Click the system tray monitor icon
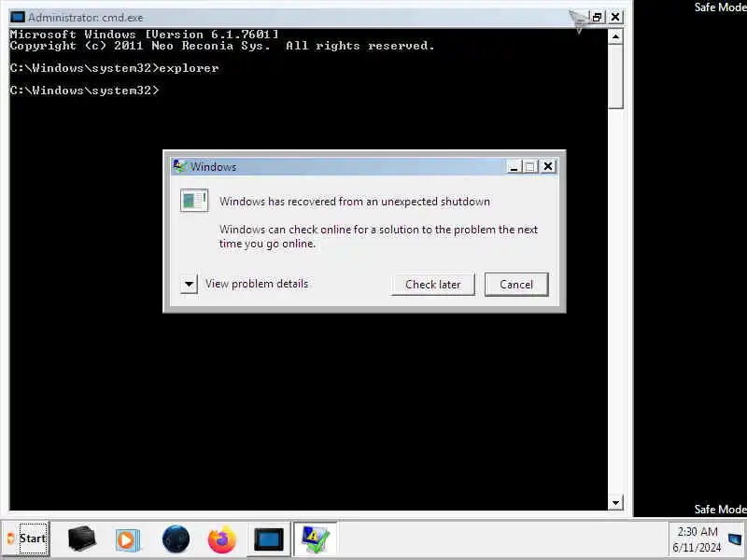This screenshot has width=747, height=560. tap(735, 539)
